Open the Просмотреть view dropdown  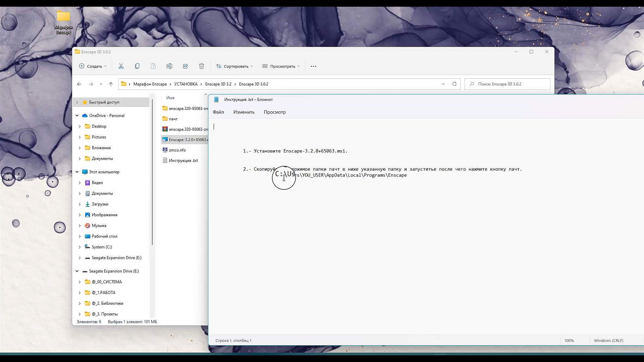point(281,66)
